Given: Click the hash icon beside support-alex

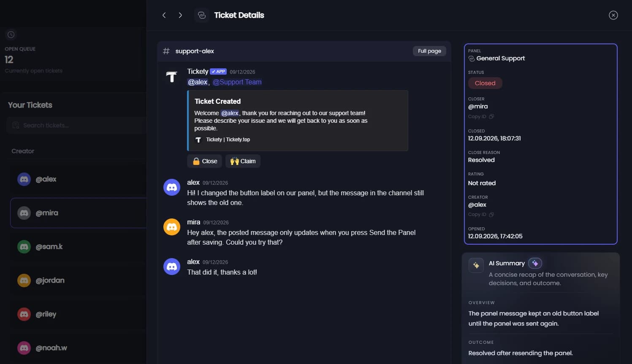Looking at the screenshot, I should click(166, 51).
